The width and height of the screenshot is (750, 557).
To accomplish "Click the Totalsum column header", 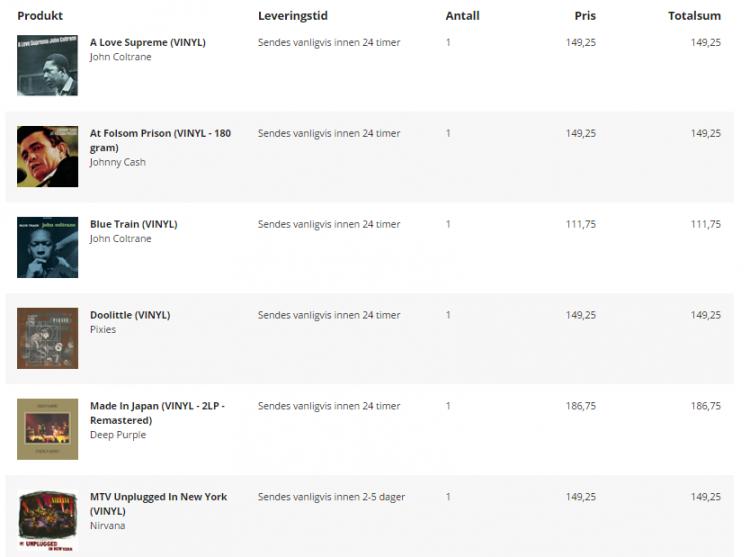I will point(694,16).
